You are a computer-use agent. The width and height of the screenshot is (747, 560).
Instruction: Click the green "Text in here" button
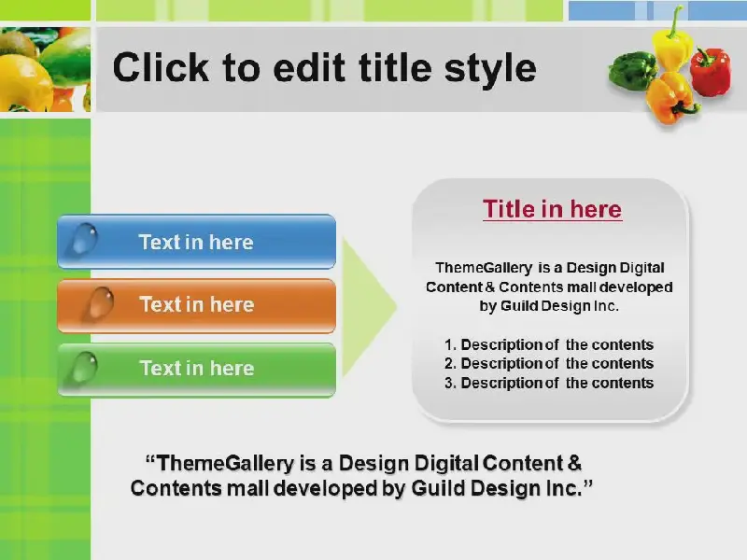tap(196, 369)
